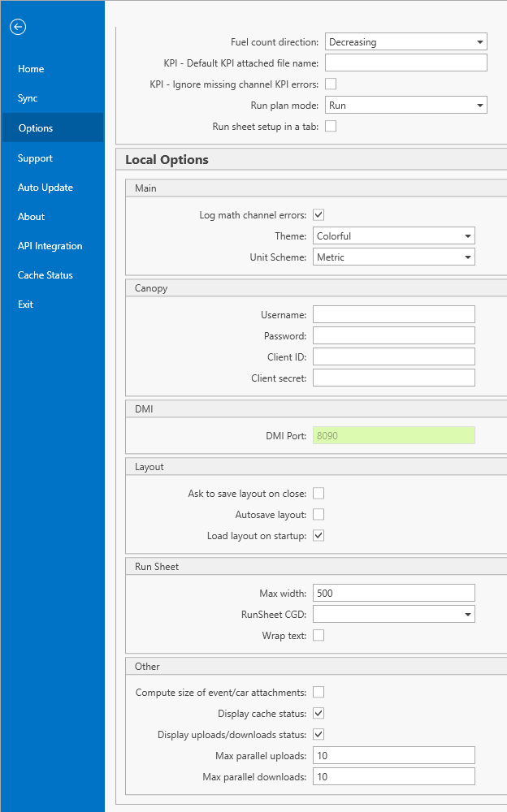507x812 pixels.
Task: Focus the Client ID field
Action: click(x=394, y=356)
